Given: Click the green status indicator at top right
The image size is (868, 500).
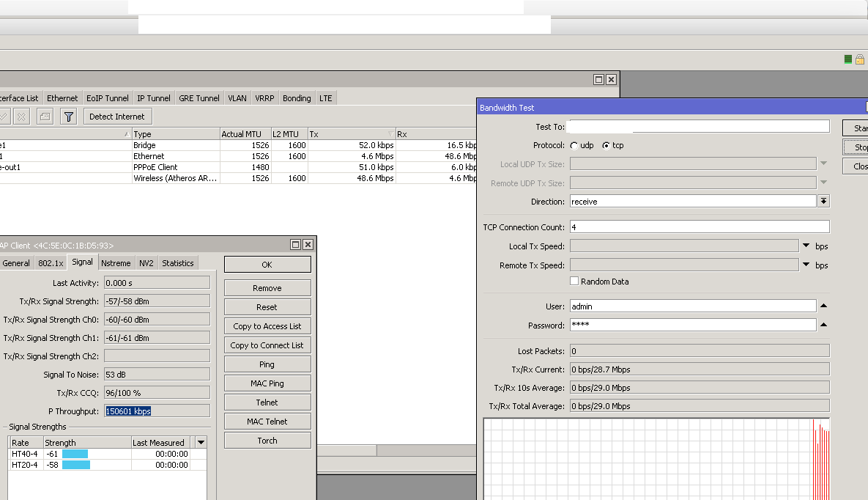Looking at the screenshot, I should coord(847,59).
